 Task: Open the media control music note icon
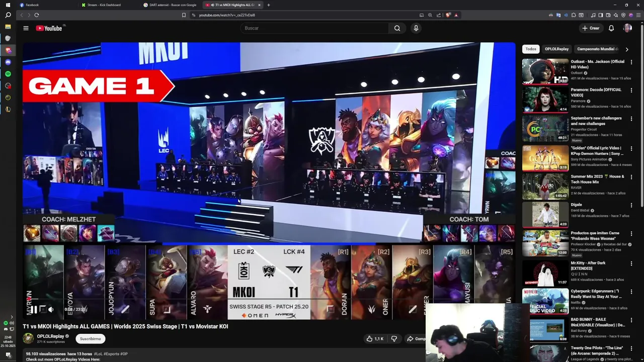pos(593,15)
